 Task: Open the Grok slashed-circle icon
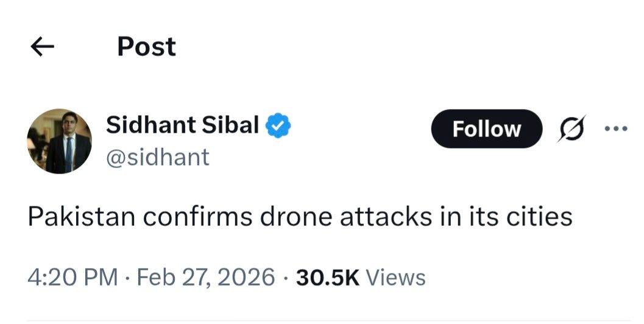(571, 129)
